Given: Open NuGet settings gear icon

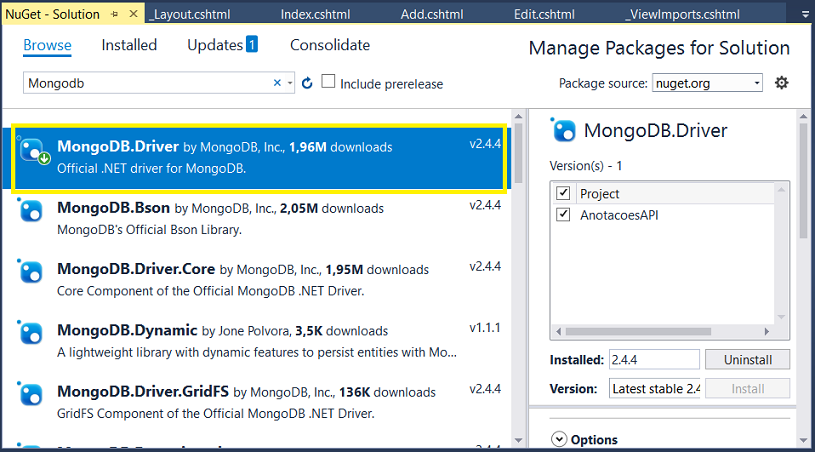Looking at the screenshot, I should coord(781,83).
